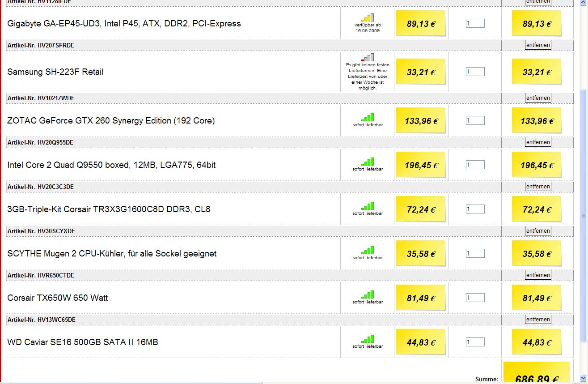
Task: Click Samsung delivery note 'Es gibt keinen festen Liefertermin'
Action: point(368,77)
